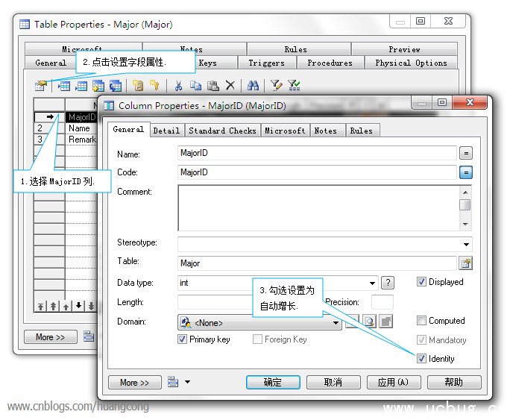Open Microsoft tab in Column Properties
Viewport: 510px width, 420px height.
[x=285, y=131]
